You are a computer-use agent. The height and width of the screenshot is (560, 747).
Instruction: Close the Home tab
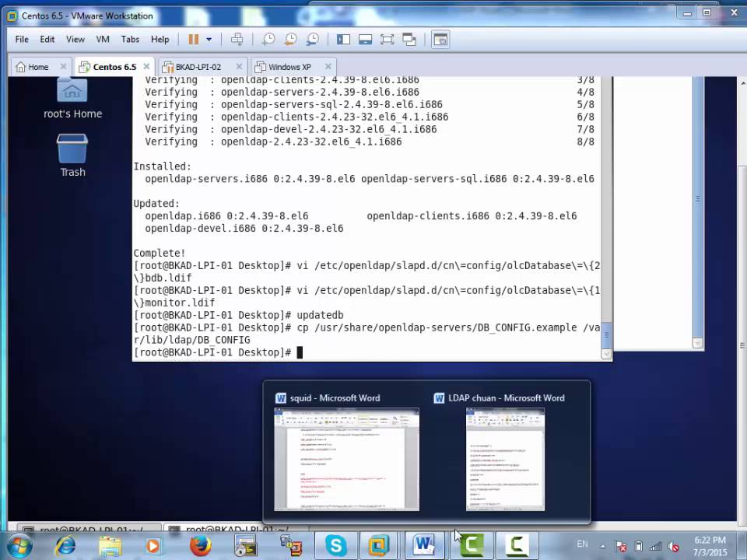tap(63, 67)
